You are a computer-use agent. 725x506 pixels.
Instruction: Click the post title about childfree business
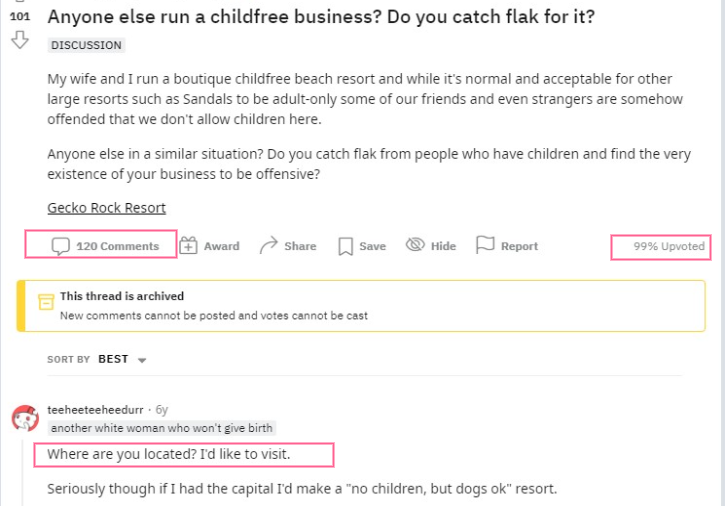[x=321, y=17]
